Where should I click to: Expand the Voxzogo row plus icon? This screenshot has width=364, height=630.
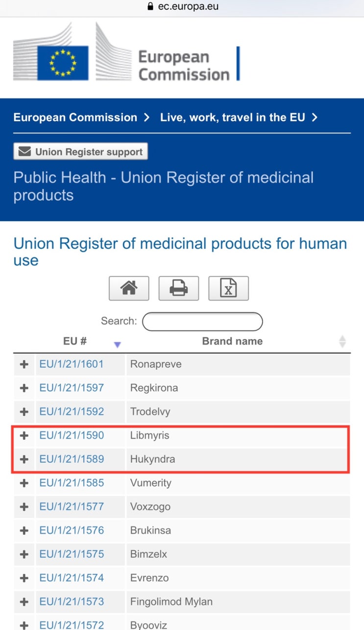pos(24,507)
